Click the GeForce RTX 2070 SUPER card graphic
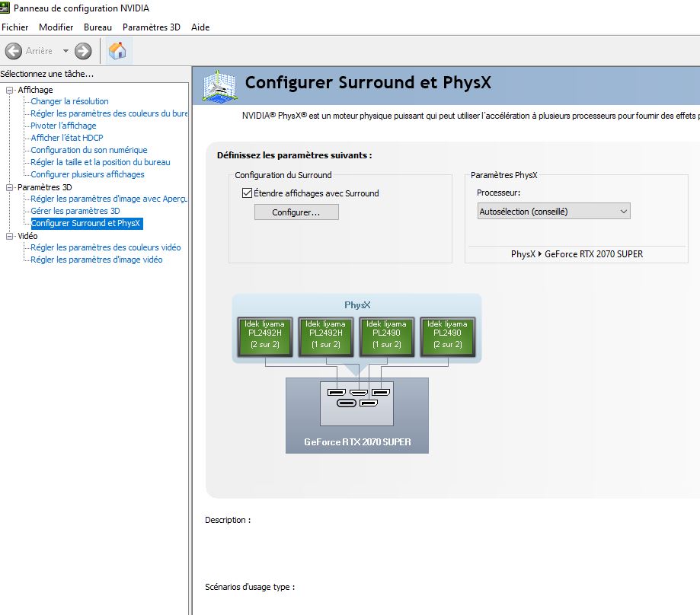 [x=357, y=416]
